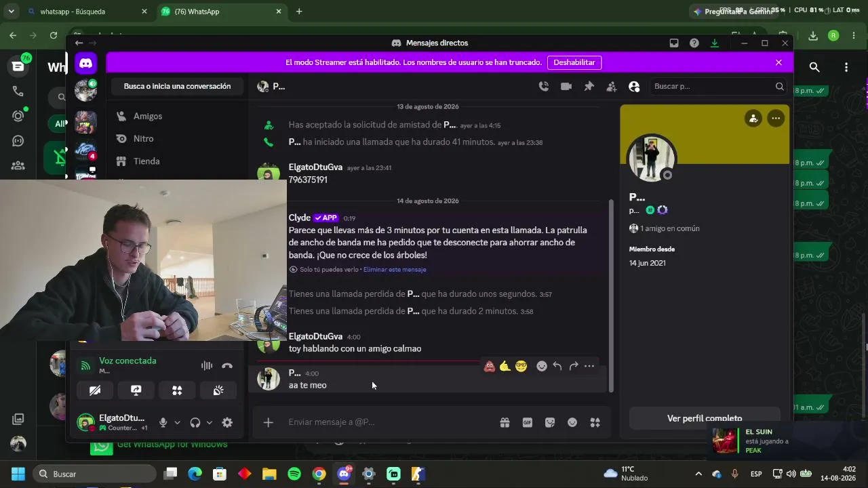Open File Explorer from the taskbar
868x488 pixels.
point(269,474)
